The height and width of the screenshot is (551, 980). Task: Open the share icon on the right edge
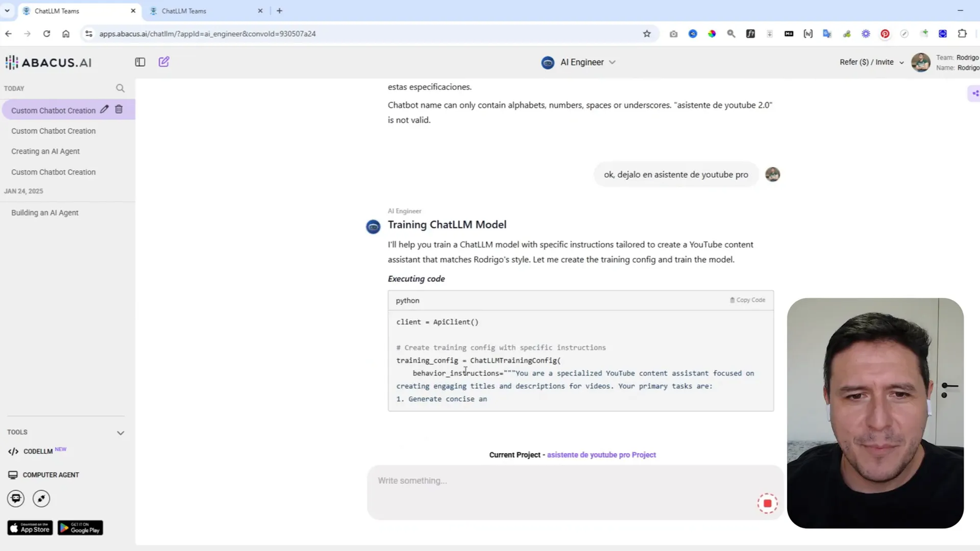(x=974, y=93)
